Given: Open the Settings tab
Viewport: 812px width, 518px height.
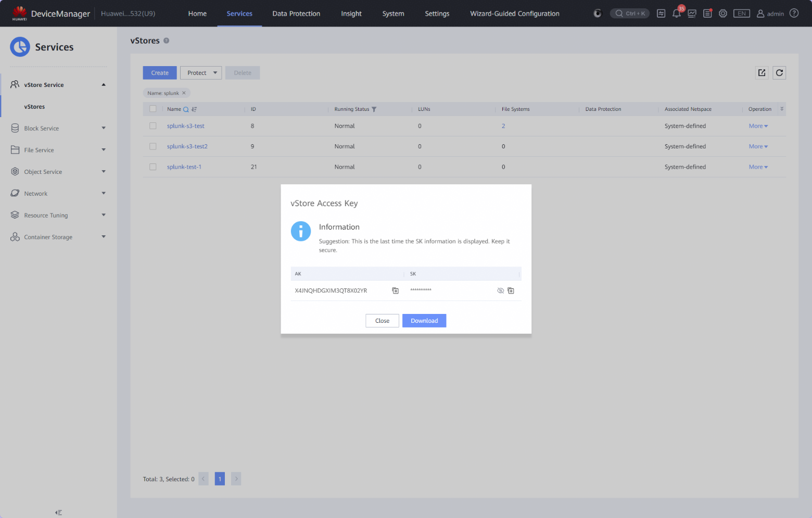Looking at the screenshot, I should (x=437, y=14).
